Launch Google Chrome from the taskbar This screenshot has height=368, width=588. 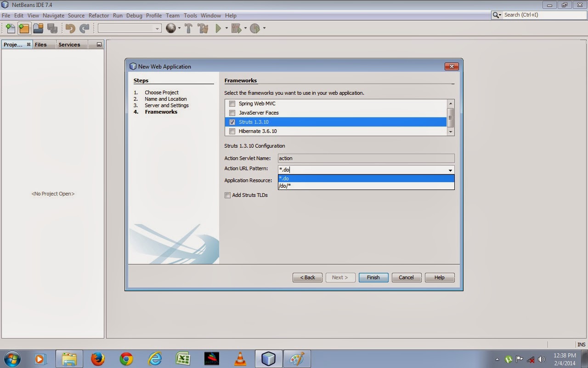pos(126,359)
